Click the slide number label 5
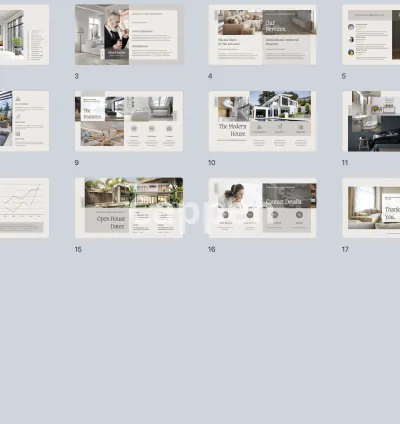Screen dimensions: 400x424 click(344, 76)
